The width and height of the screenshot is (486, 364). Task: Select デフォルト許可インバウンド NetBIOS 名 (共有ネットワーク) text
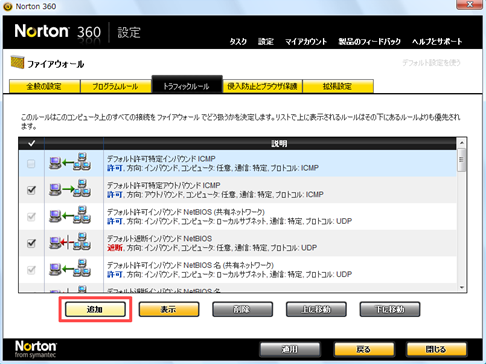coord(190,265)
